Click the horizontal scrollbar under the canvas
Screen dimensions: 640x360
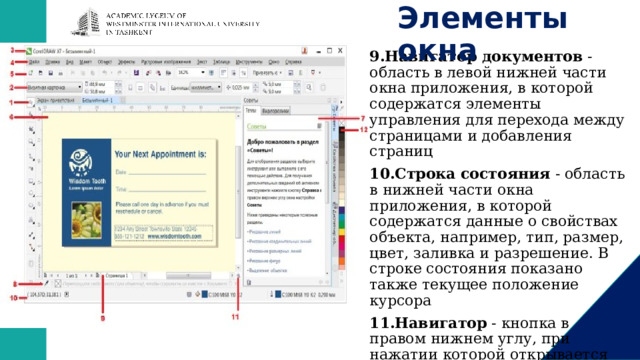(x=189, y=276)
